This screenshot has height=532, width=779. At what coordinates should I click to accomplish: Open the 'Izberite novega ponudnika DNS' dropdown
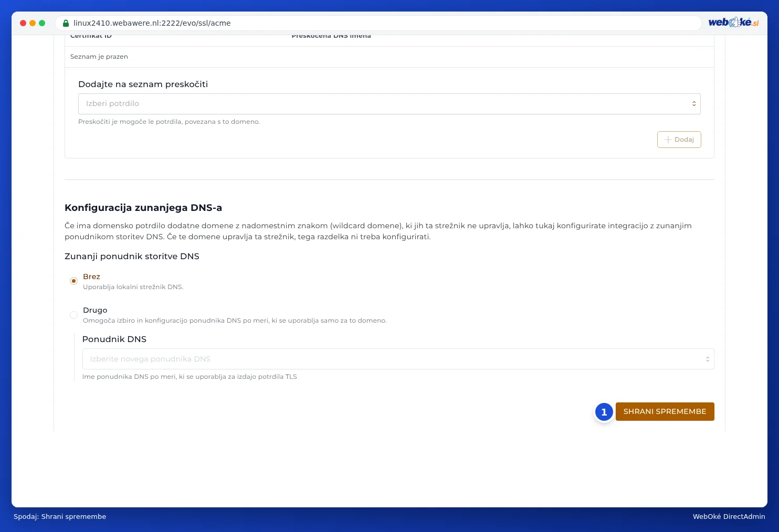pos(398,359)
